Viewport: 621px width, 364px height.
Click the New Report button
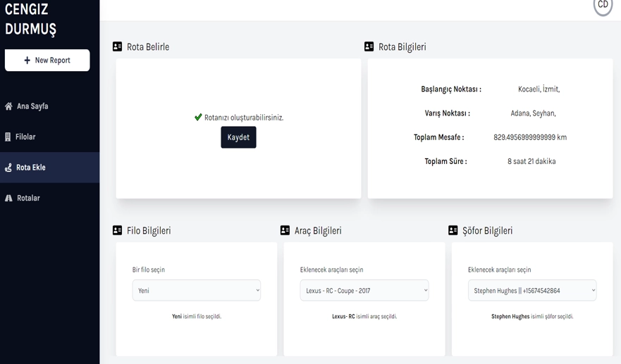(x=47, y=60)
